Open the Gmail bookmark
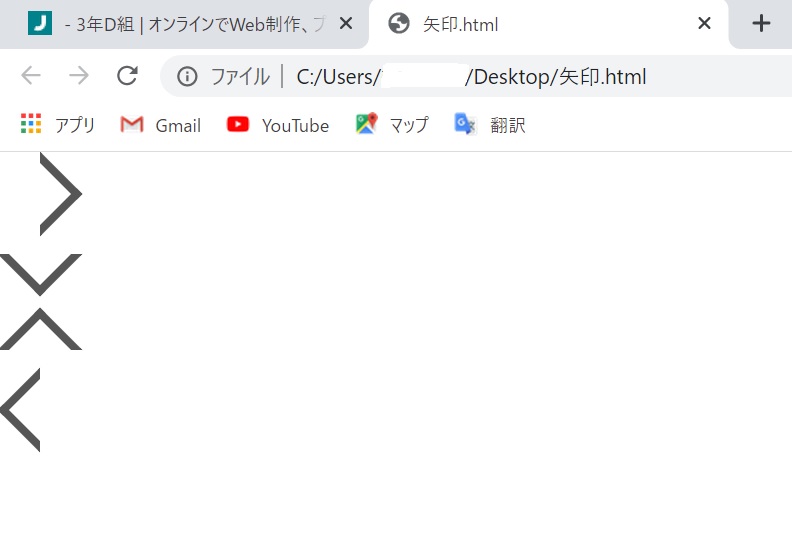The width and height of the screenshot is (792, 535). click(x=161, y=125)
